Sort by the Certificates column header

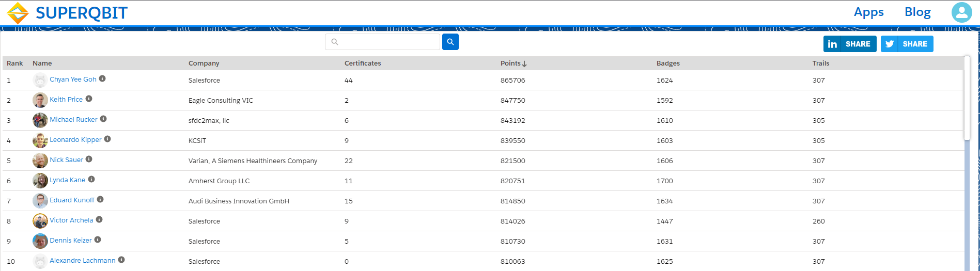[363, 63]
